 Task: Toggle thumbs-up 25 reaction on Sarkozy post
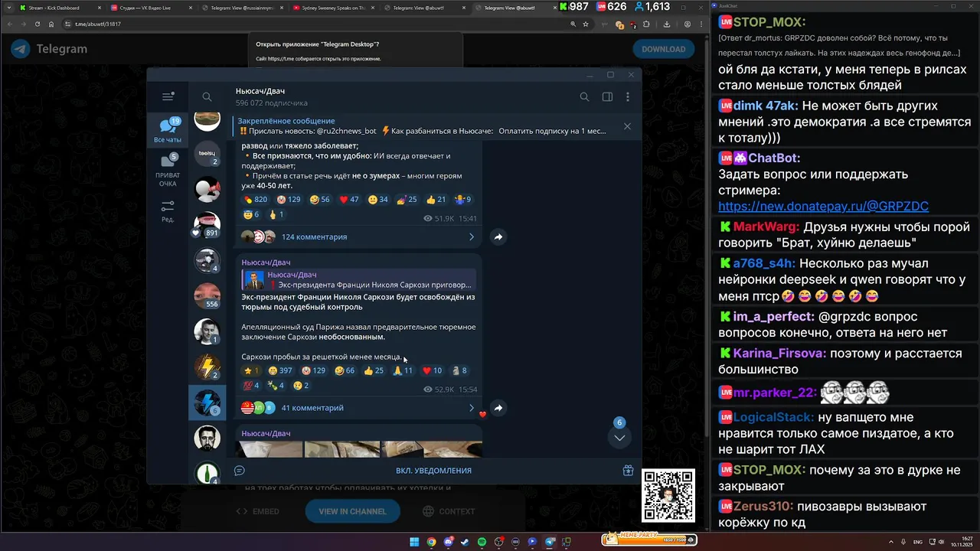click(x=374, y=370)
